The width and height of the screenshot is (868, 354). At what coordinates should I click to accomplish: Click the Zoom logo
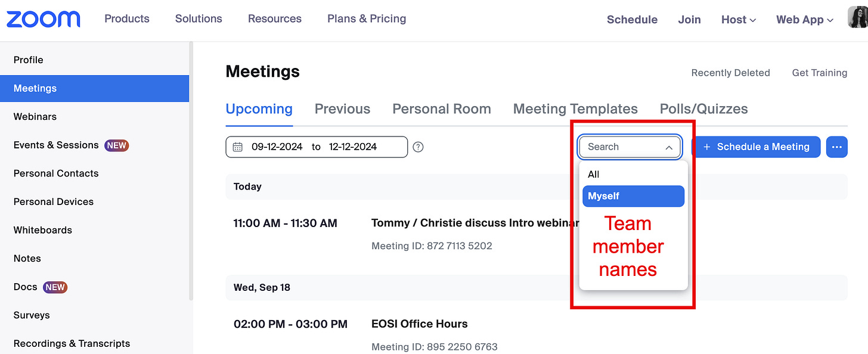pos(43,19)
